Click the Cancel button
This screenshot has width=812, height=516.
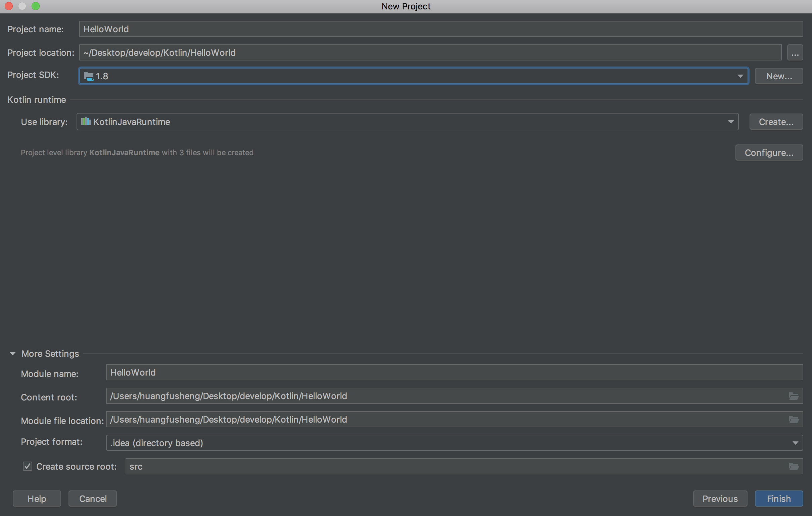click(x=93, y=499)
